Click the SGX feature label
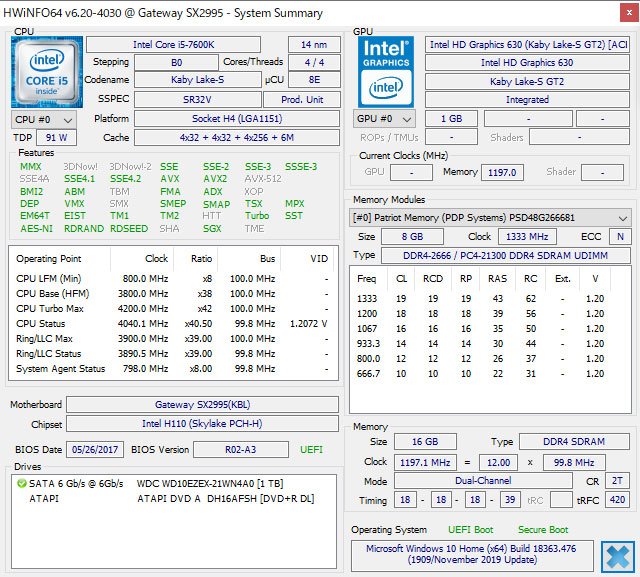Screen dimensions: 640x577 click(x=212, y=229)
